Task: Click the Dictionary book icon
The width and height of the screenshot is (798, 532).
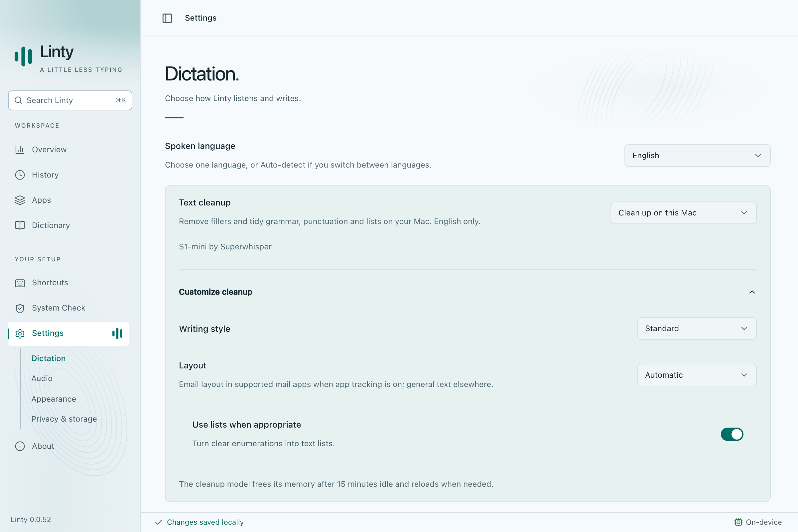Action: (20, 225)
